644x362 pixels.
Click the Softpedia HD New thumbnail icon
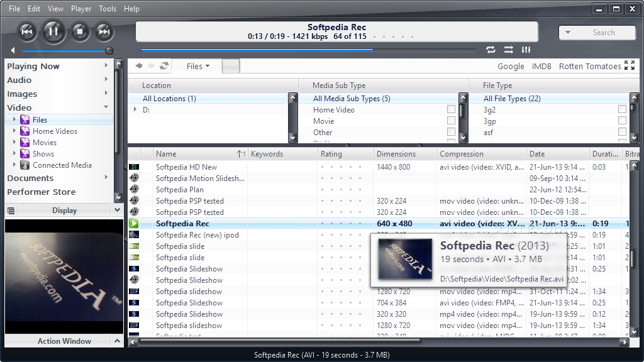134,167
